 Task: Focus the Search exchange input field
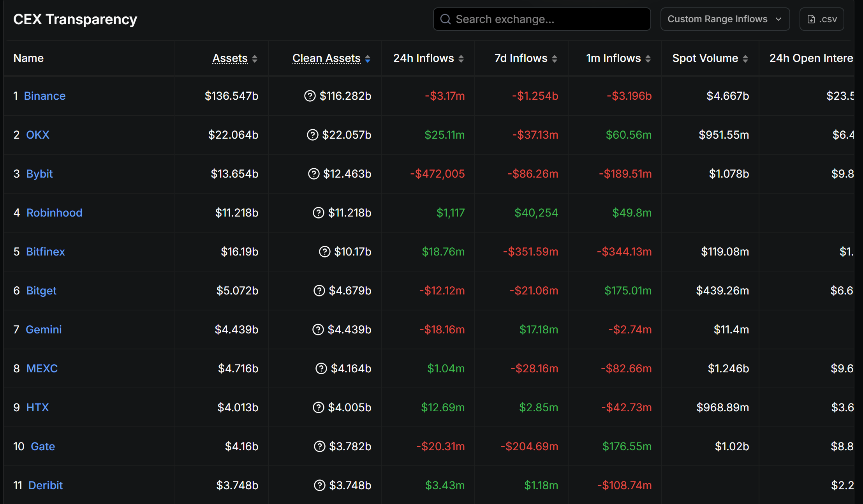click(542, 19)
